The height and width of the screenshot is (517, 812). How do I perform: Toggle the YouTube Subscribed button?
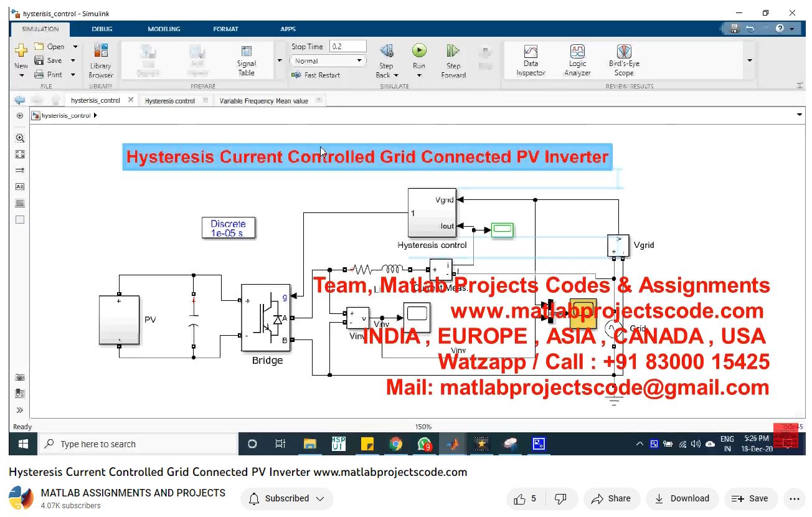coord(286,498)
